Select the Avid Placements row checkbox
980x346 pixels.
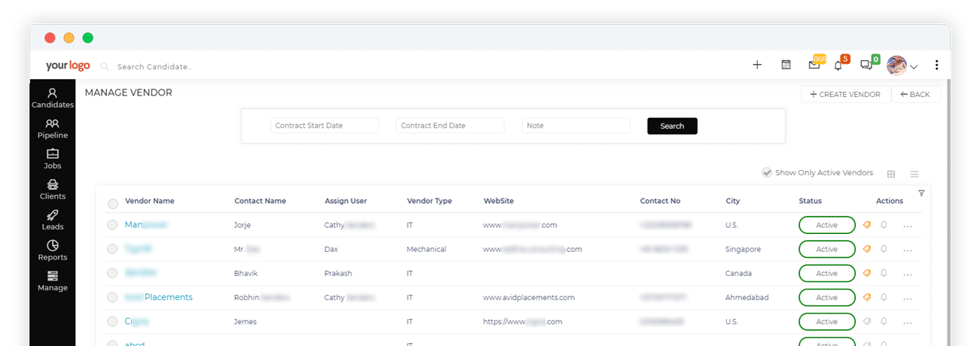tap(112, 297)
